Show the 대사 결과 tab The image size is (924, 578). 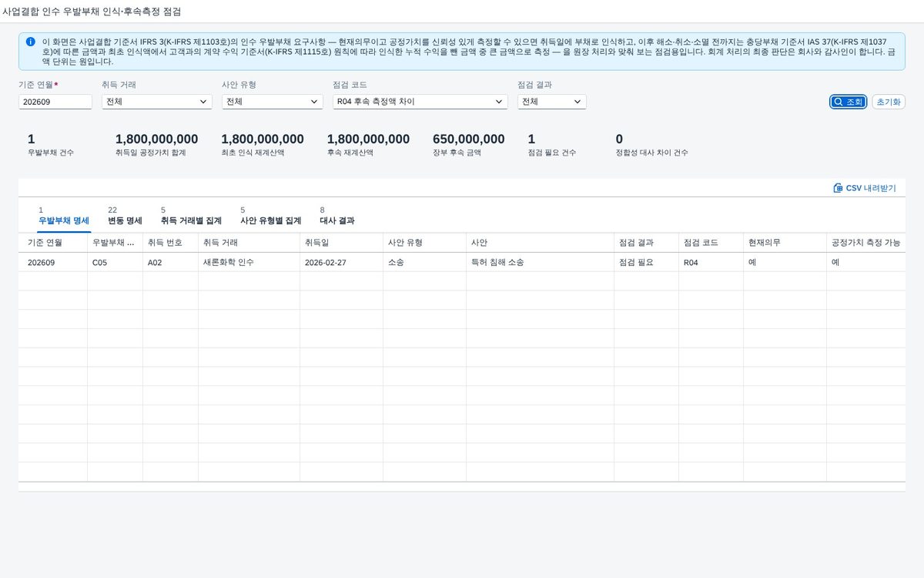(337, 216)
